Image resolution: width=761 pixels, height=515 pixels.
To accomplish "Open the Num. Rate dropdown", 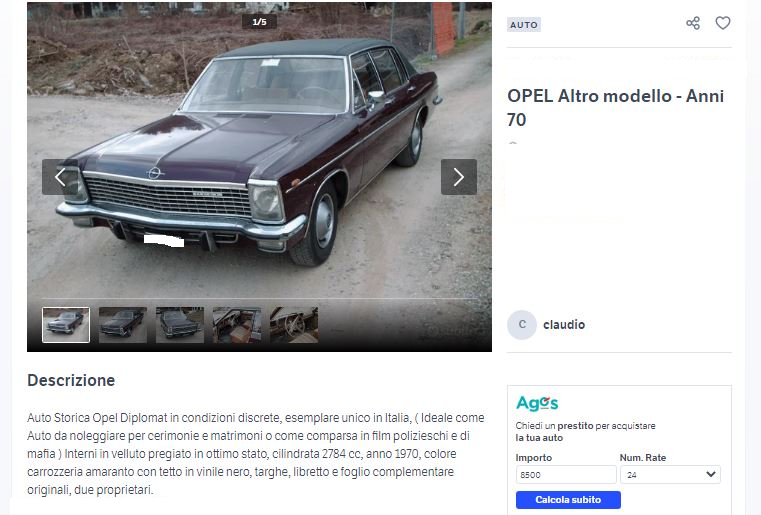I will point(670,475).
